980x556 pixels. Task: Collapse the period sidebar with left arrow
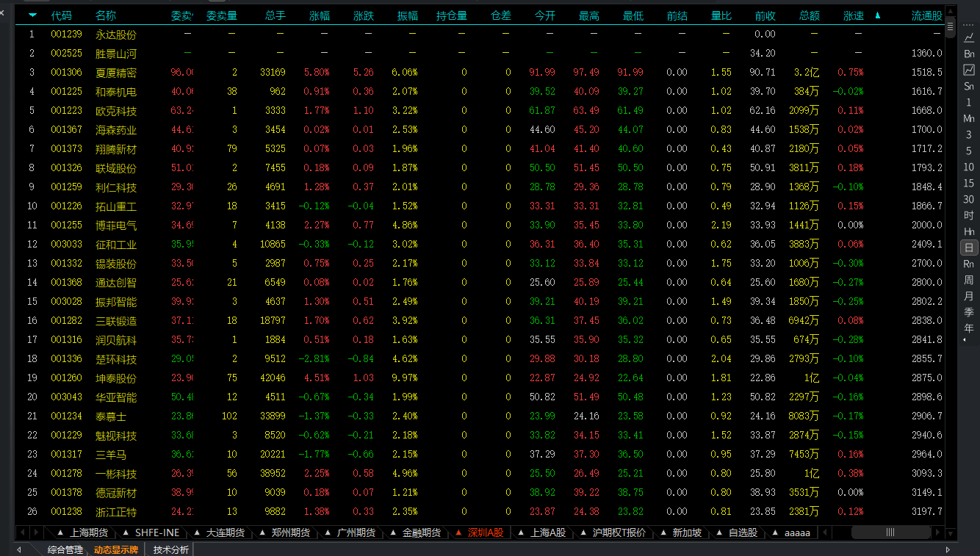965,340
